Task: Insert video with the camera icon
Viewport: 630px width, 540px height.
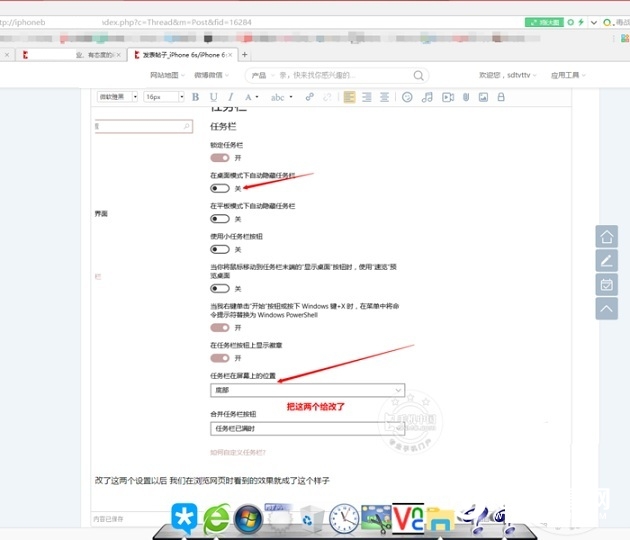Action: coord(448,97)
